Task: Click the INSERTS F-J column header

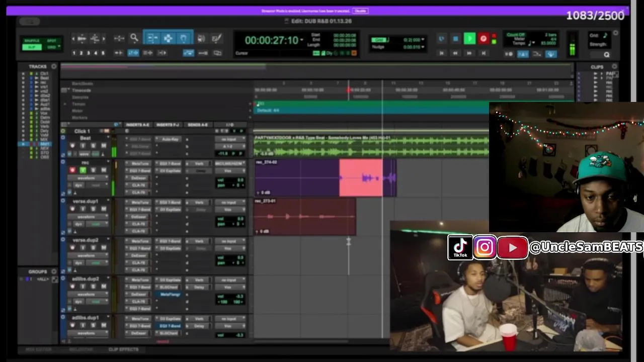Action: tap(168, 125)
